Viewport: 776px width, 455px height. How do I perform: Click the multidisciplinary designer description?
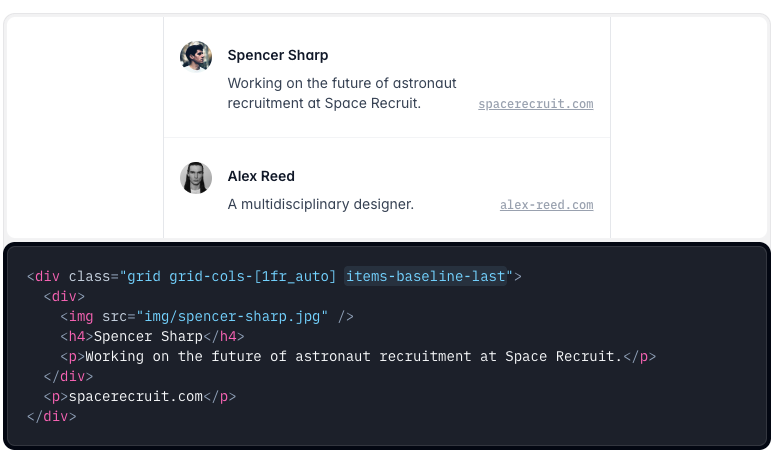click(320, 204)
